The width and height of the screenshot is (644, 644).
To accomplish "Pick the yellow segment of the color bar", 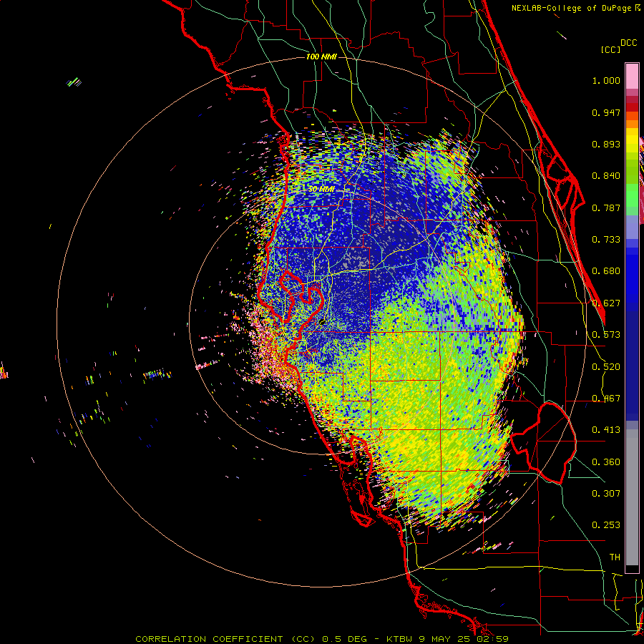I will (x=632, y=140).
